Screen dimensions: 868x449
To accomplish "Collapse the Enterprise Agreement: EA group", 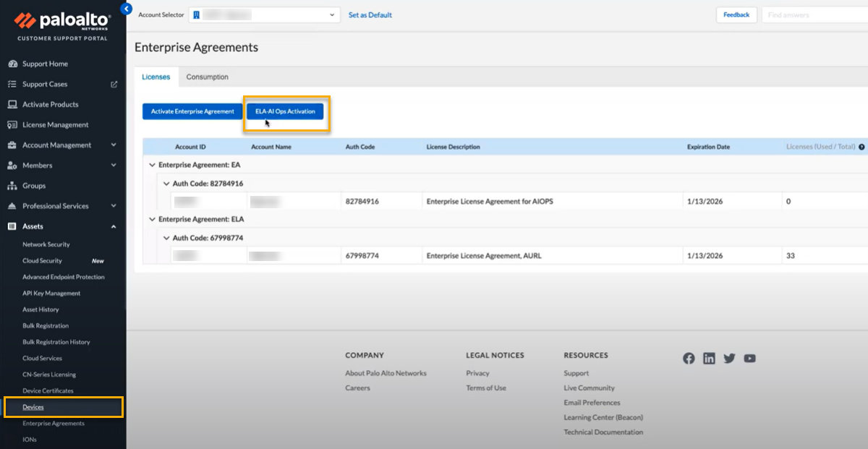I will click(x=152, y=165).
